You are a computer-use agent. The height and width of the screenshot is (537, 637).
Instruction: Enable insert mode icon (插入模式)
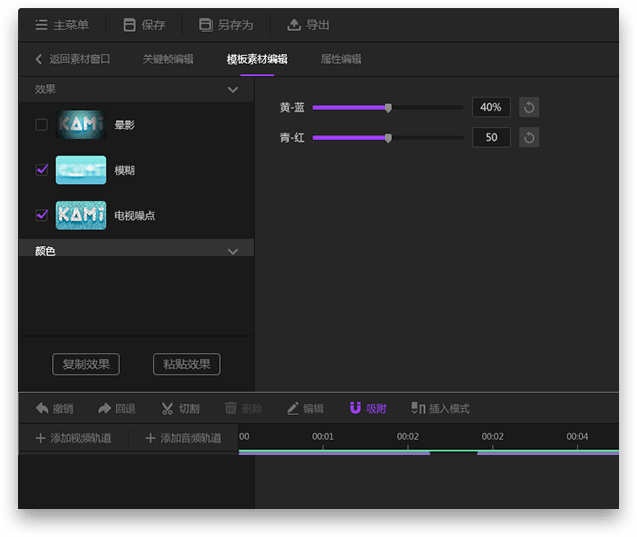point(418,408)
